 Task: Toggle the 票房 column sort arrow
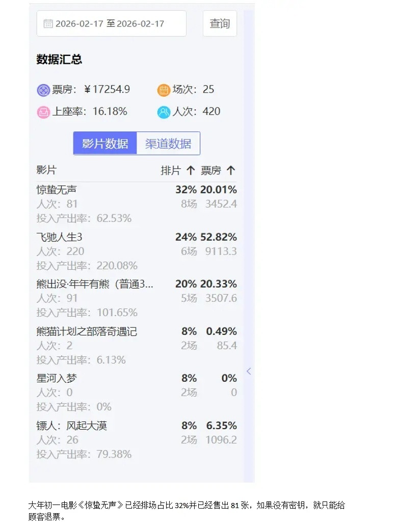(230, 170)
